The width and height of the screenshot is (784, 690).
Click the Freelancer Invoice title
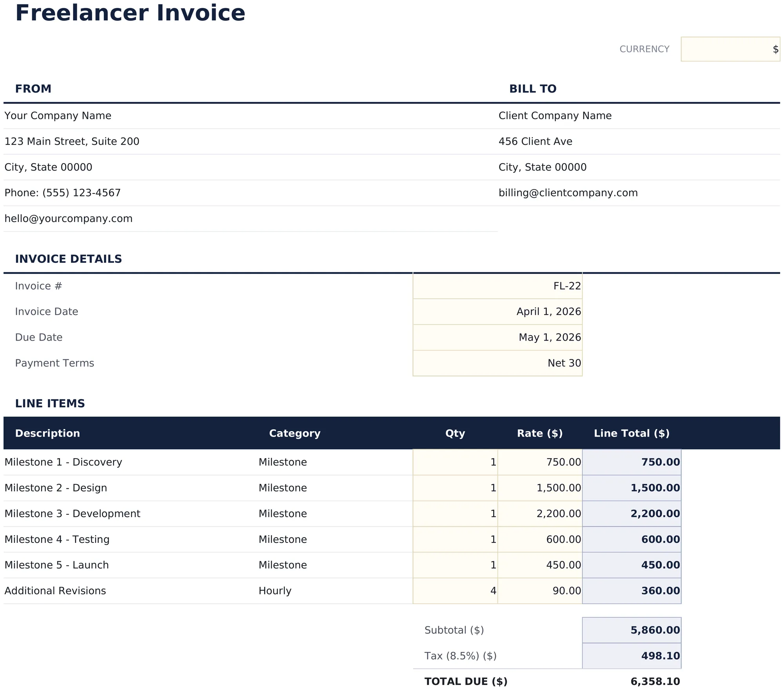pos(130,13)
